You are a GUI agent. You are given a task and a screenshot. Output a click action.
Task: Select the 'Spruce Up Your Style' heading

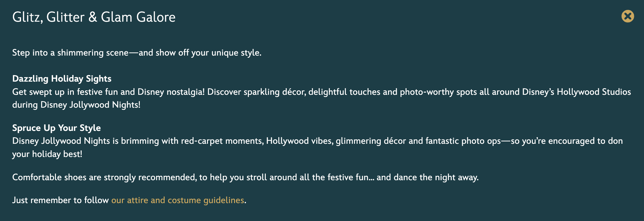[x=57, y=128]
